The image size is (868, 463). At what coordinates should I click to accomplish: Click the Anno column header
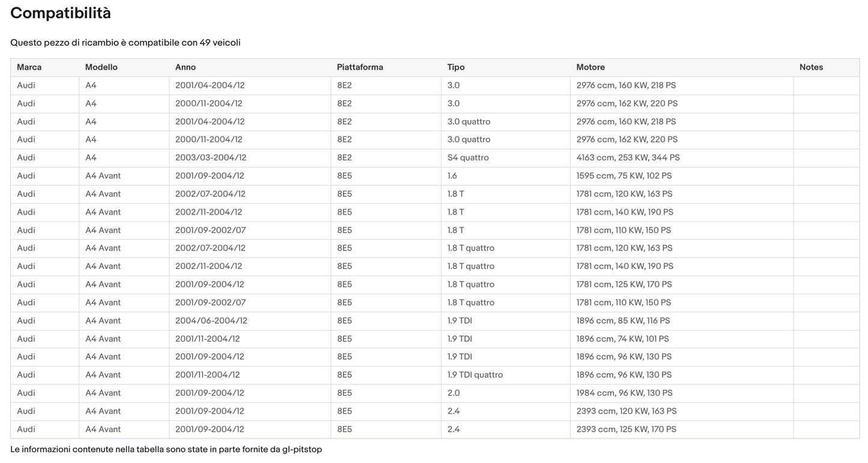click(x=250, y=67)
